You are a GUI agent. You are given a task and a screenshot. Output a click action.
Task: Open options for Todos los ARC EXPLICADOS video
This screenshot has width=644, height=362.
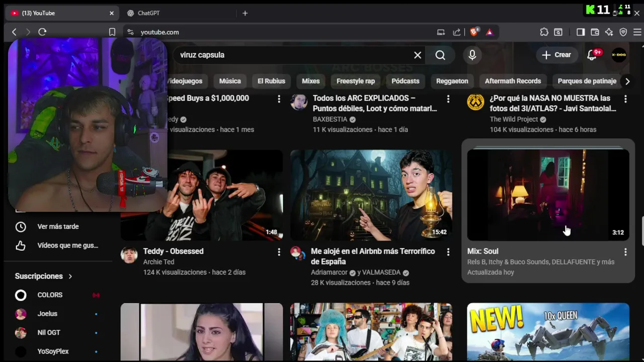[x=448, y=99]
